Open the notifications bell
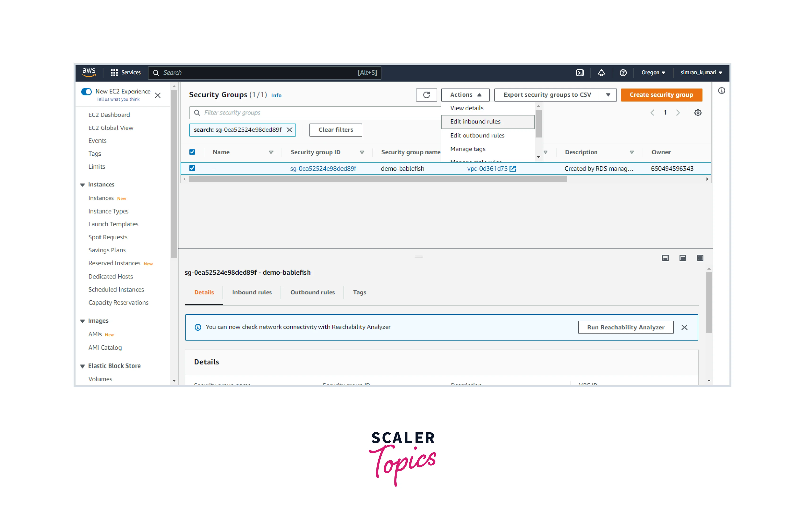Image resolution: width=805 pixels, height=532 pixels. tap(601, 73)
